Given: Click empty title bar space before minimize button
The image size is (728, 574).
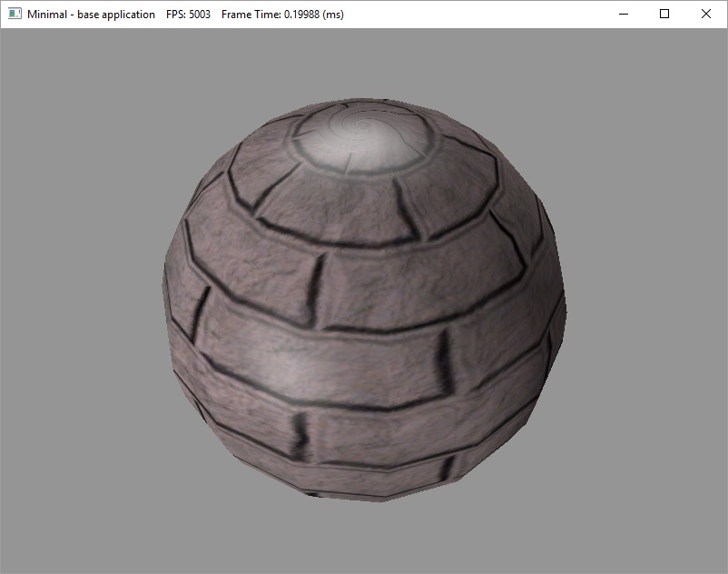Looking at the screenshot, I should [x=472, y=15].
